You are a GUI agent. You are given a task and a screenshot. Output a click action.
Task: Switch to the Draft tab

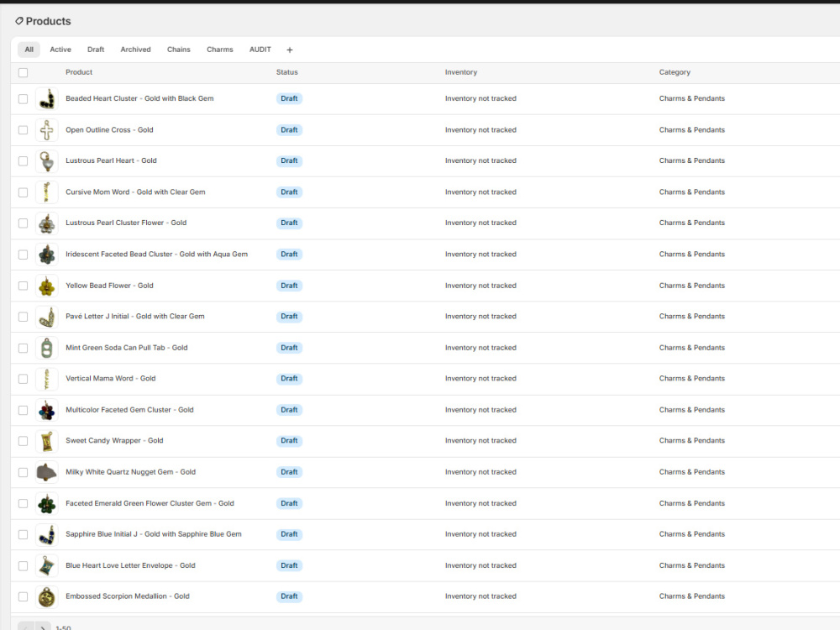(x=96, y=50)
